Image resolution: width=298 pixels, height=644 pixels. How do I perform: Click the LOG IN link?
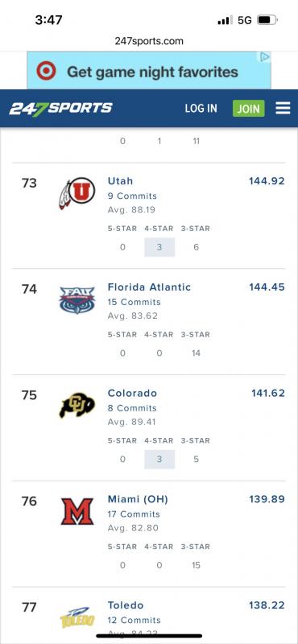point(201,109)
